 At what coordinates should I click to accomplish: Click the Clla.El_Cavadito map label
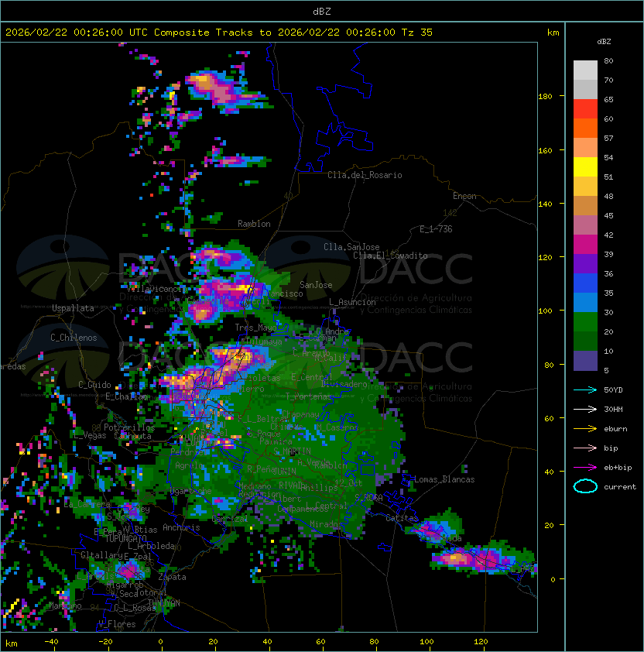pyautogui.click(x=390, y=256)
